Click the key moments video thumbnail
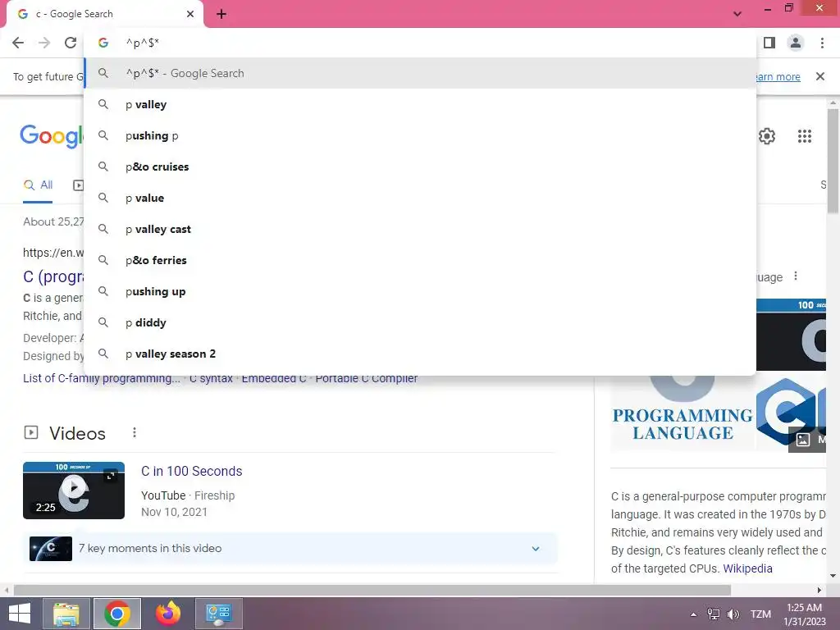The width and height of the screenshot is (840, 630). coord(51,549)
